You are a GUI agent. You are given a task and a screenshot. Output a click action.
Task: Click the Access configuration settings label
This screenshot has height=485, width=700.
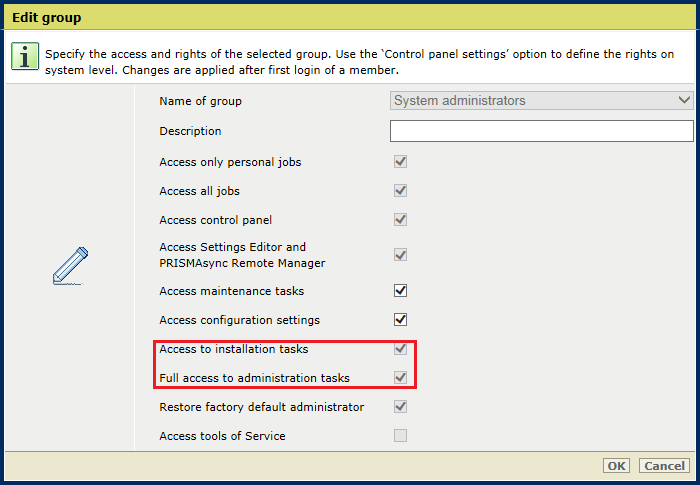coord(240,320)
